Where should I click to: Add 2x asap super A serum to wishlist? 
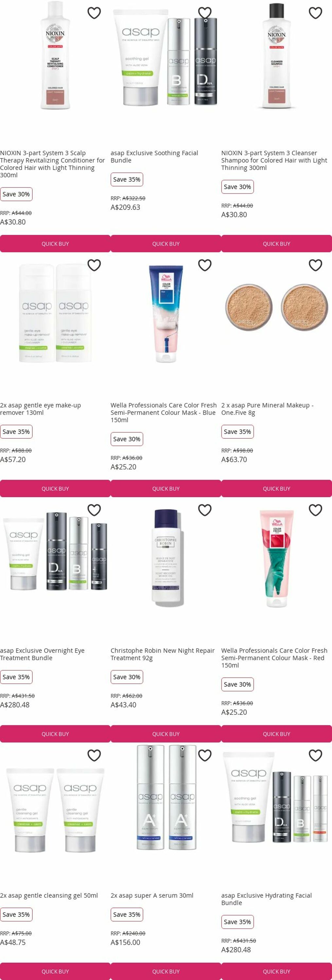[x=205, y=756]
